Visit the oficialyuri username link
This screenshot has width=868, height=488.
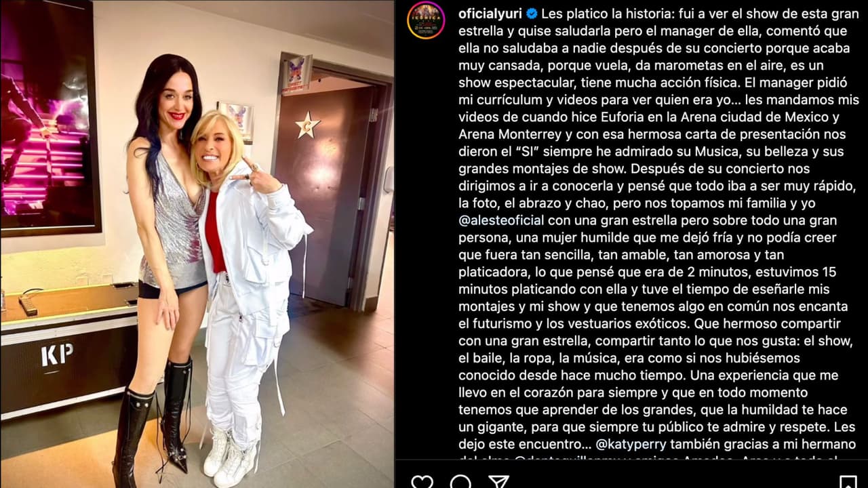[491, 14]
